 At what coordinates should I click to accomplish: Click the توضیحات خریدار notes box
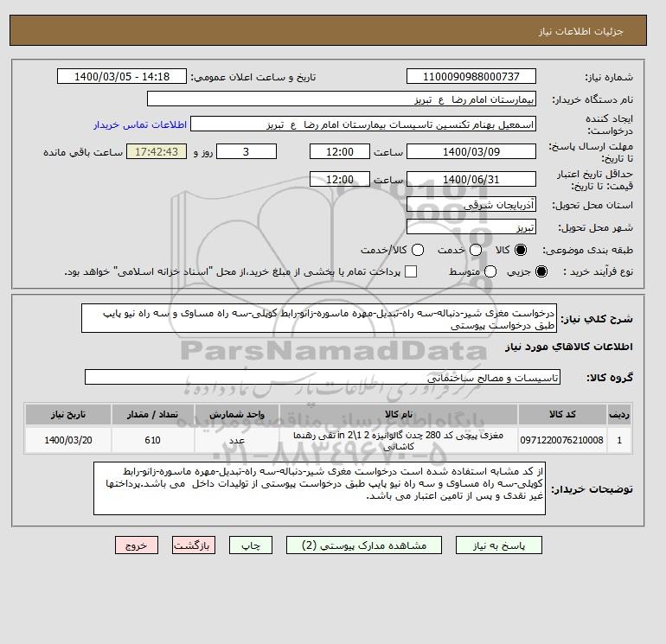[319, 488]
